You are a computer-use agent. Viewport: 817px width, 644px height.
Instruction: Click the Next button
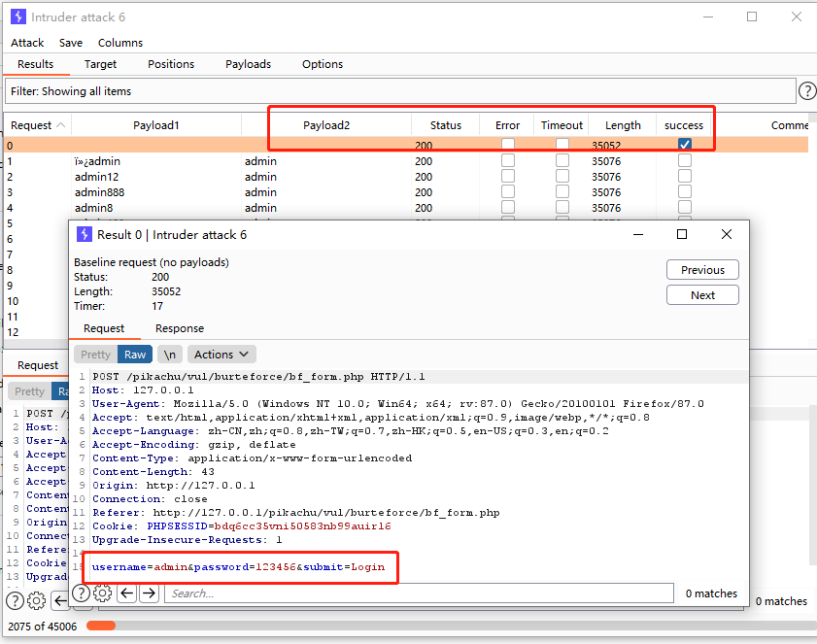[702, 294]
